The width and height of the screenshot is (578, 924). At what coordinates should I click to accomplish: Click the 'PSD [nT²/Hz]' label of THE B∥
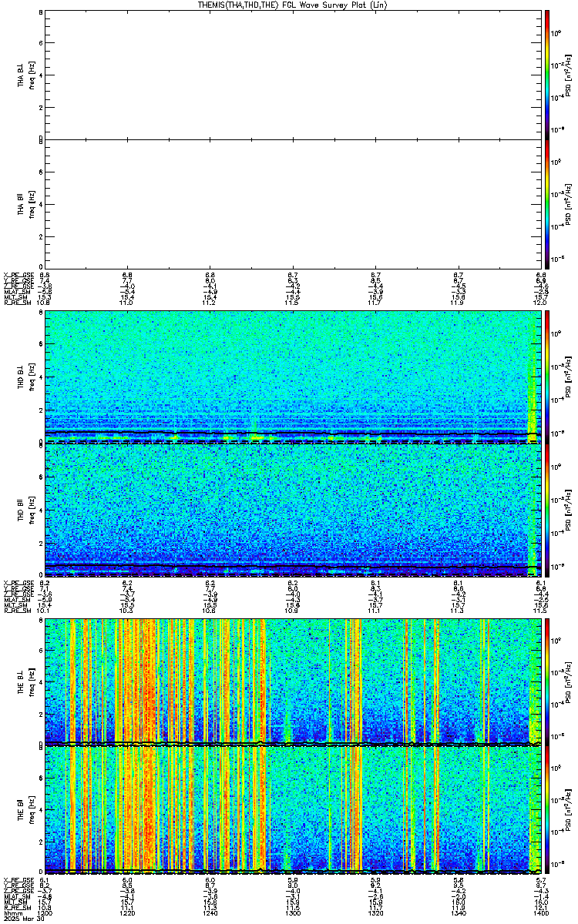point(567,811)
